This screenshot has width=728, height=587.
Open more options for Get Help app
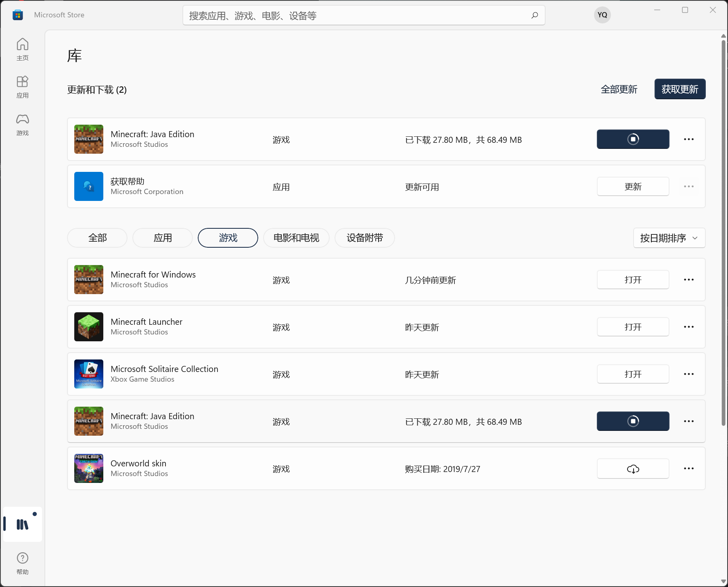(689, 186)
